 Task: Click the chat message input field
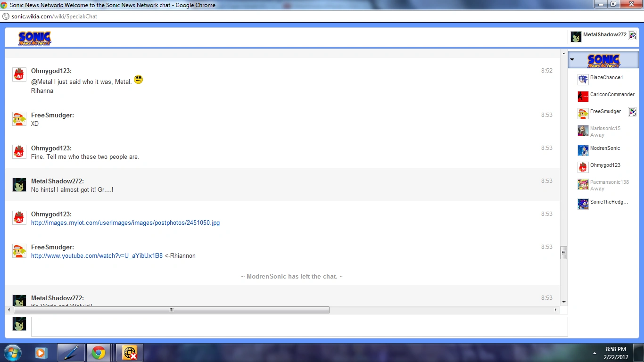(299, 327)
